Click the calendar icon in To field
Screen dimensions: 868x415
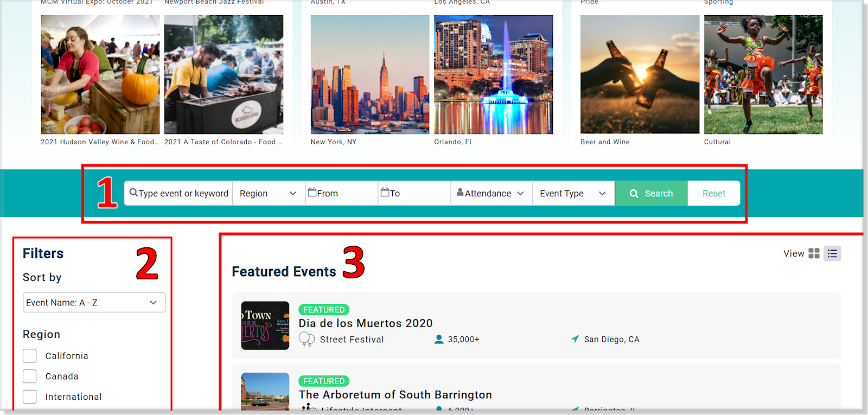click(x=385, y=193)
